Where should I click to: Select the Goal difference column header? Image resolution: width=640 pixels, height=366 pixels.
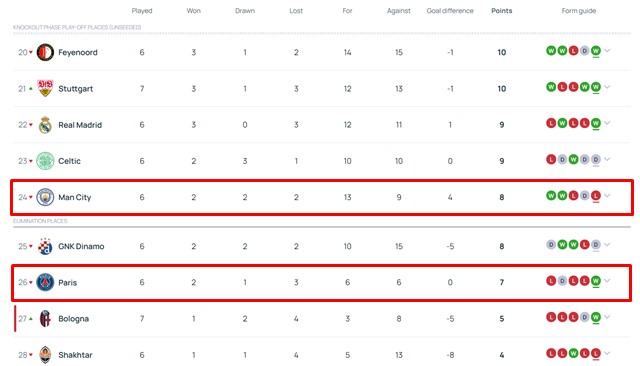pos(450,11)
